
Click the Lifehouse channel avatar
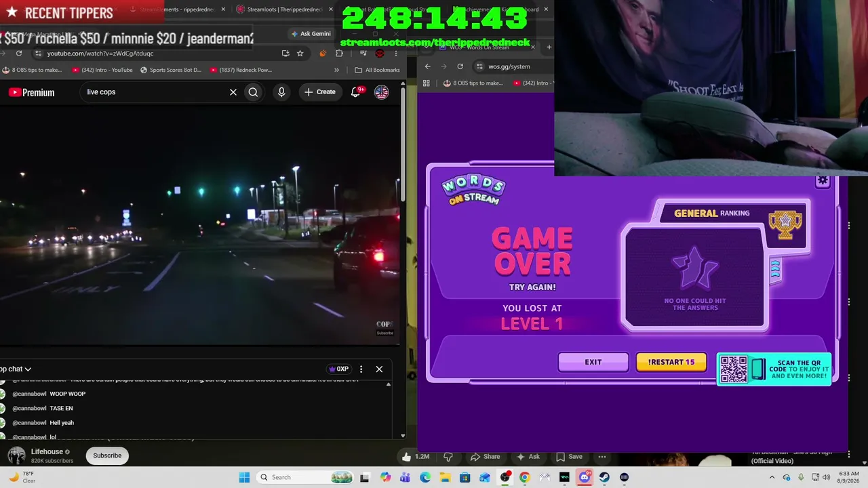16,455
